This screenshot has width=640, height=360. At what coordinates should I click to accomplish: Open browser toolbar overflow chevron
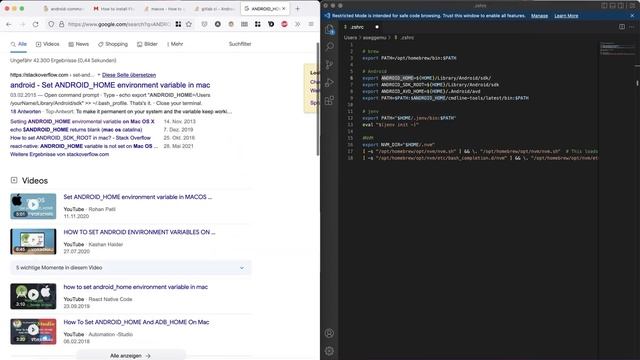coord(298,24)
